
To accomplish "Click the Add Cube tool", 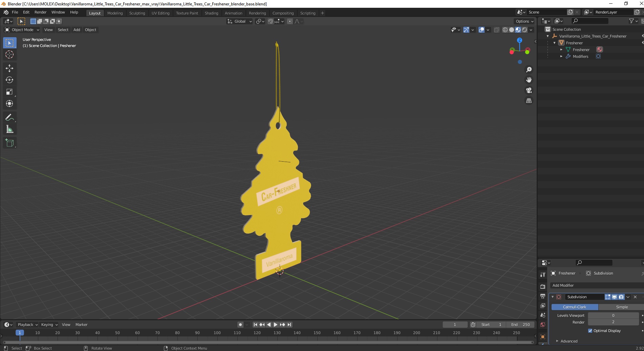I will pos(9,143).
